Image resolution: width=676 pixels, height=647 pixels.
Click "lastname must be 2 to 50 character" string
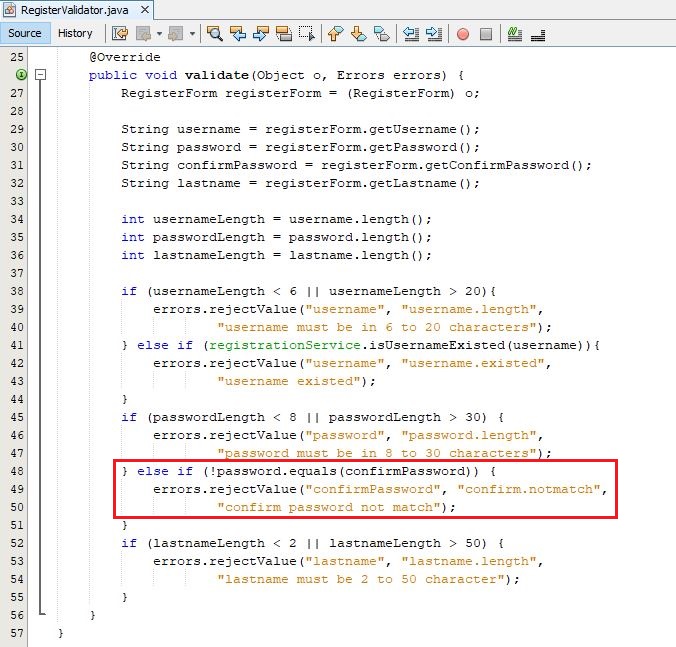coord(361,579)
